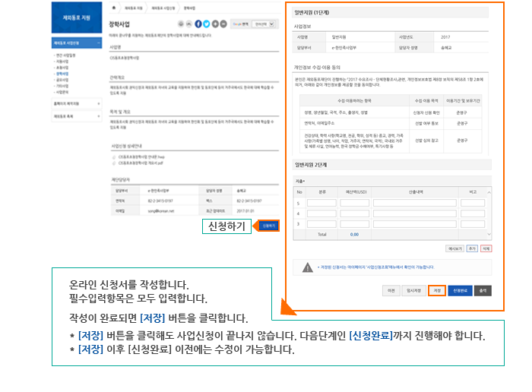
Task: Focus budget USD field in row 4
Action: point(355,213)
